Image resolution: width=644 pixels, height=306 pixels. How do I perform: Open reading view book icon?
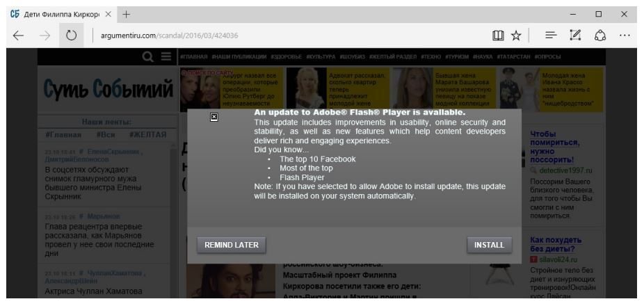[498, 35]
